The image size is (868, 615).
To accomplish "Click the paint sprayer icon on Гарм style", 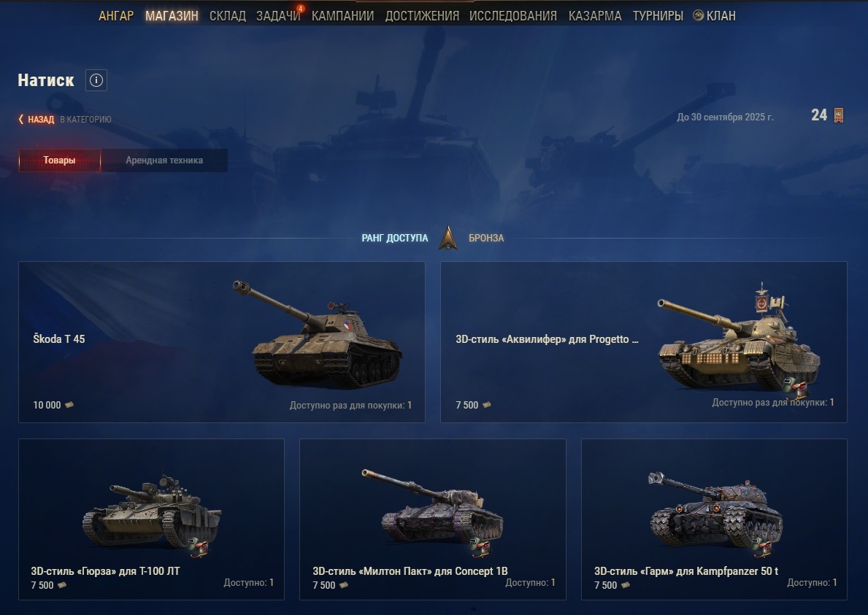I will pos(761,547).
